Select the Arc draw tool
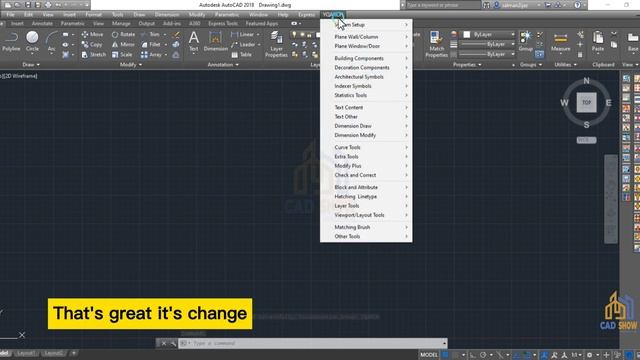640x360 pixels. point(51,41)
